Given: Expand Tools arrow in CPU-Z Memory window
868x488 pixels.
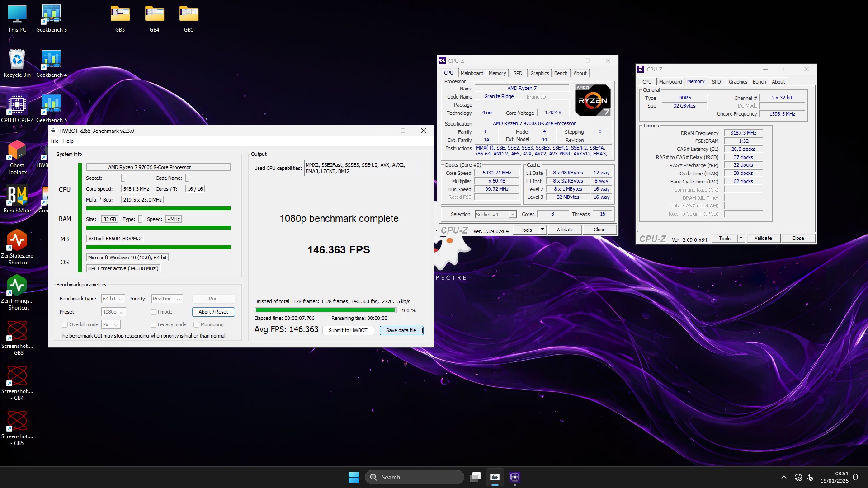Looking at the screenshot, I should pyautogui.click(x=741, y=238).
